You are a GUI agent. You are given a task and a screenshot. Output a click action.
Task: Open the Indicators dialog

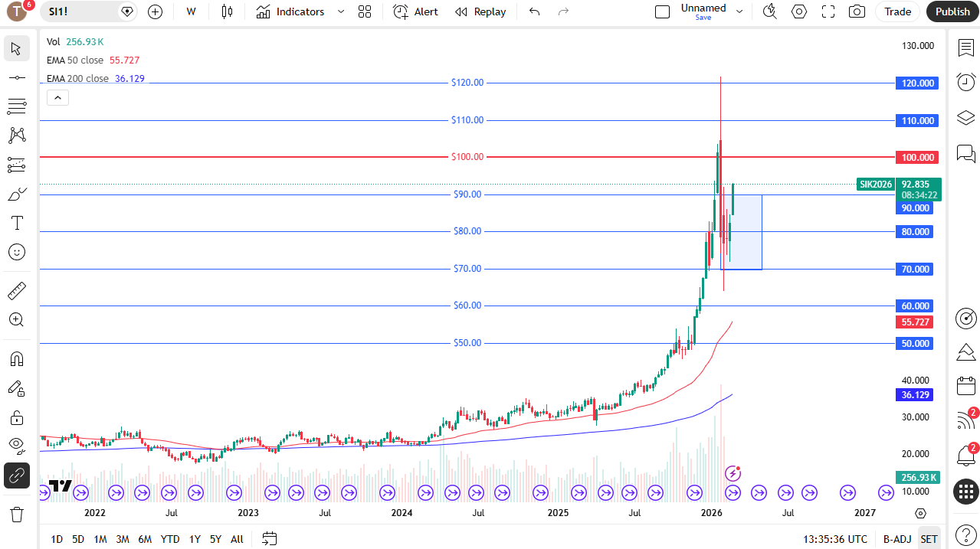[290, 11]
